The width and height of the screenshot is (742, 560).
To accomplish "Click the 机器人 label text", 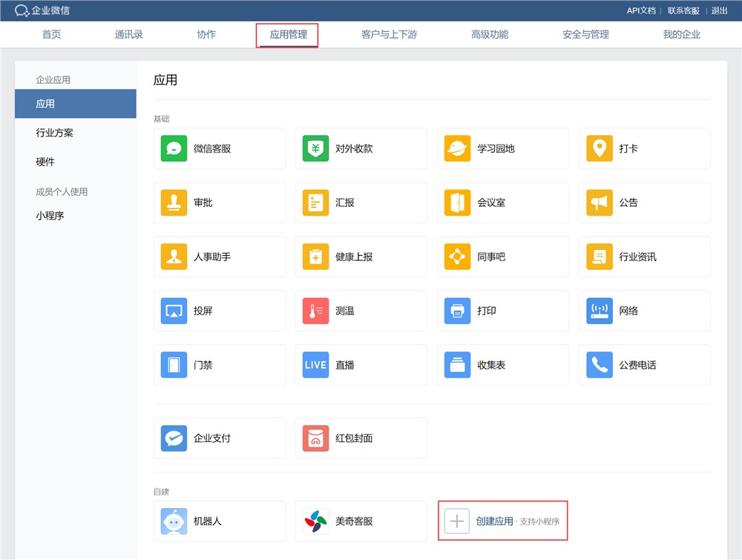I will pos(207,521).
